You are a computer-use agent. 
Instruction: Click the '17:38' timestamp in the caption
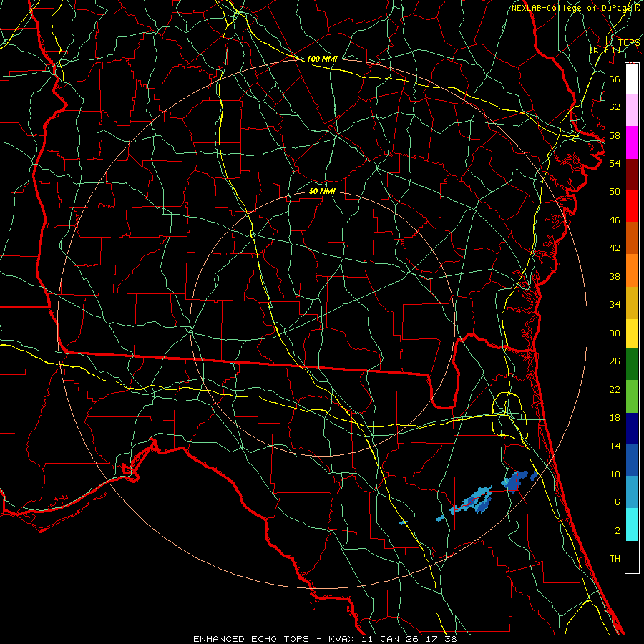pyautogui.click(x=441, y=639)
